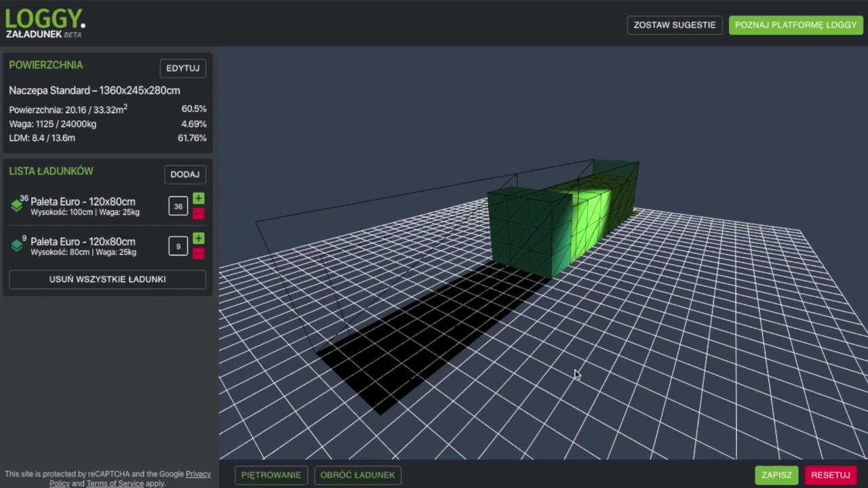
Task: Click the Lista ładunków heading
Action: point(51,171)
